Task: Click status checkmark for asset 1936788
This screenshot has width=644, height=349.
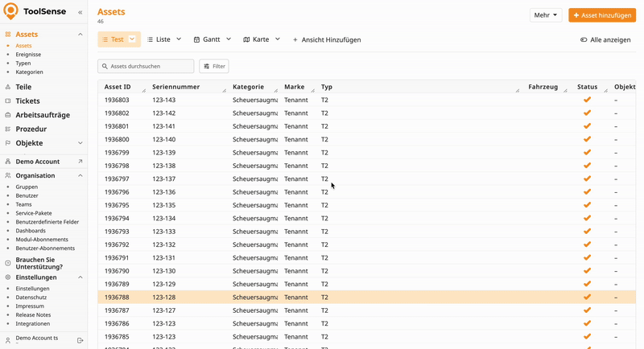Action: pyautogui.click(x=587, y=297)
